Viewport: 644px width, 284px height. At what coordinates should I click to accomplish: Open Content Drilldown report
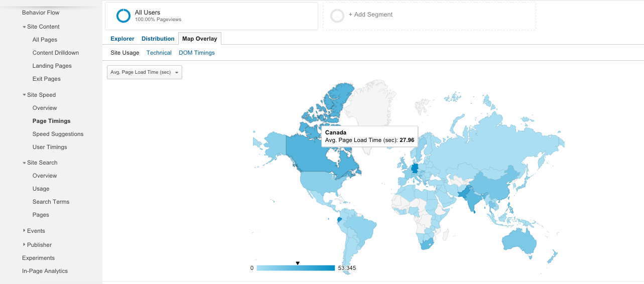(56, 53)
